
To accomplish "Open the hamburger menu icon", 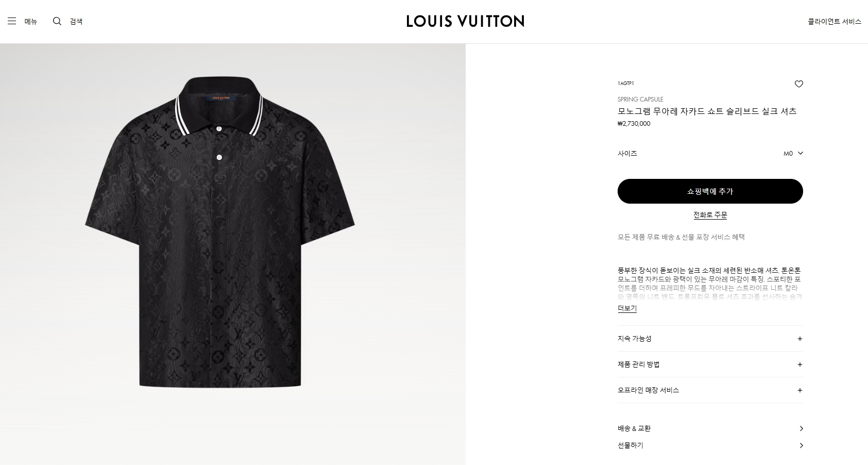I will pyautogui.click(x=12, y=21).
